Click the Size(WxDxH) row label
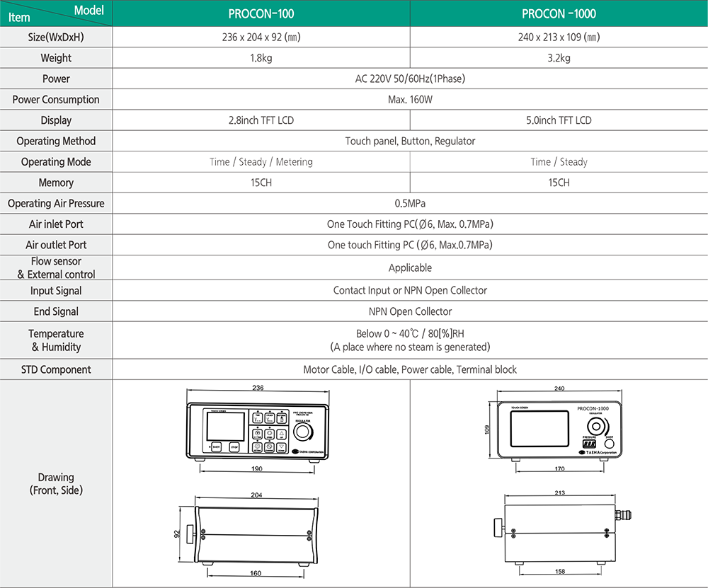 coord(56,37)
